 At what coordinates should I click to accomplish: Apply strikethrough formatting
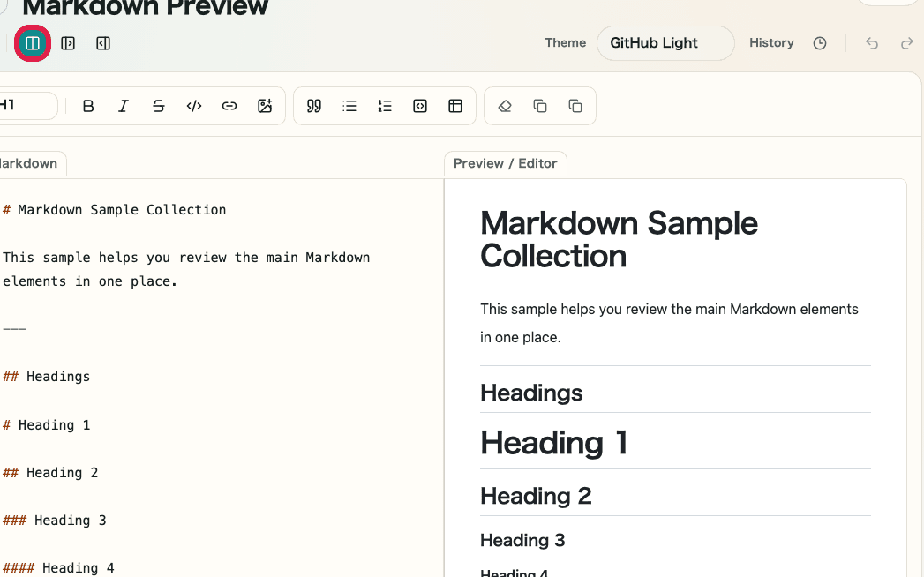159,105
